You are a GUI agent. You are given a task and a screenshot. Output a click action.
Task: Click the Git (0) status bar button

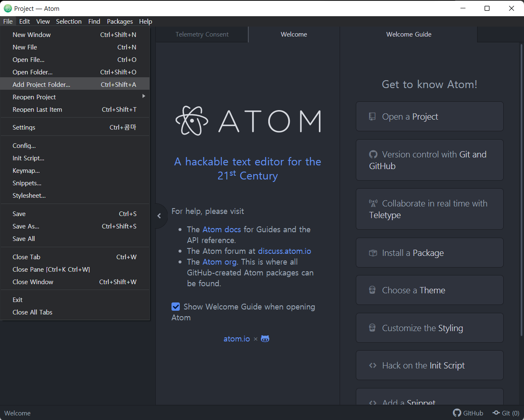[506, 413]
